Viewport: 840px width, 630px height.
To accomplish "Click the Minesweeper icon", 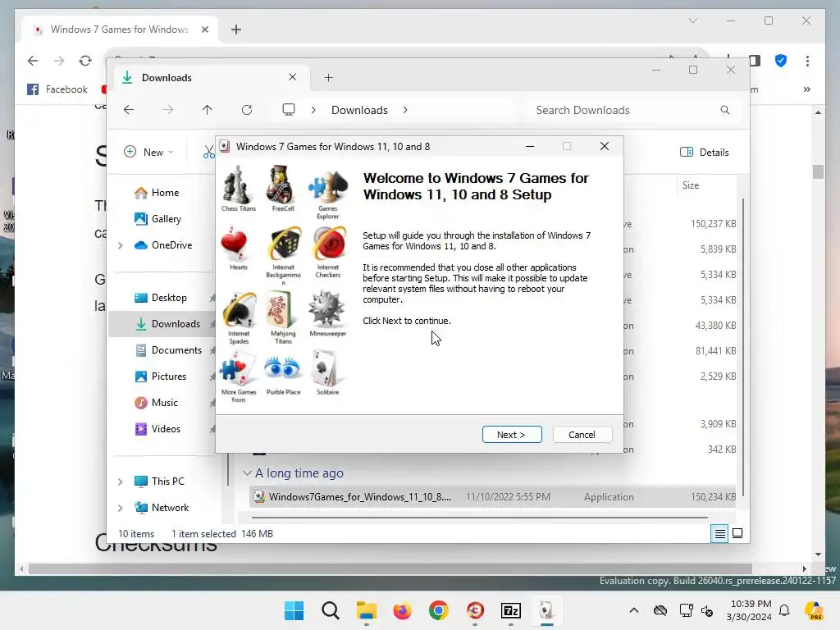I will click(326, 309).
